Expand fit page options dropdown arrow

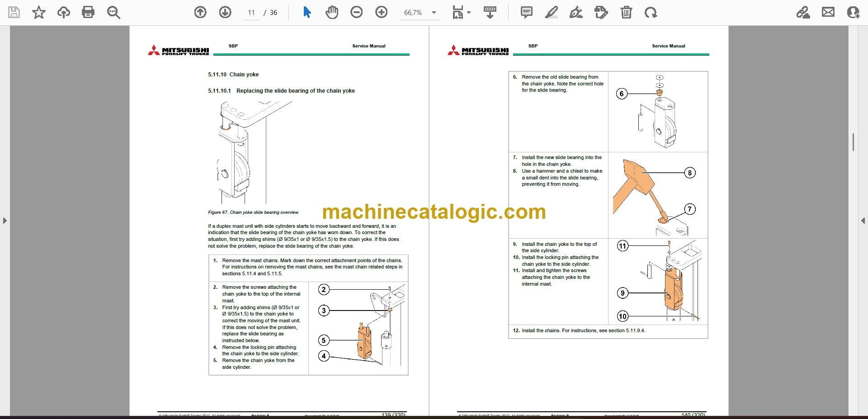click(x=469, y=13)
